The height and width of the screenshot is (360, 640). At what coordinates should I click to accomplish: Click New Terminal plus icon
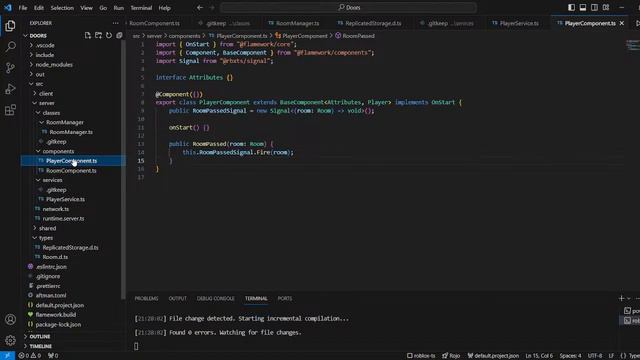click(621, 298)
